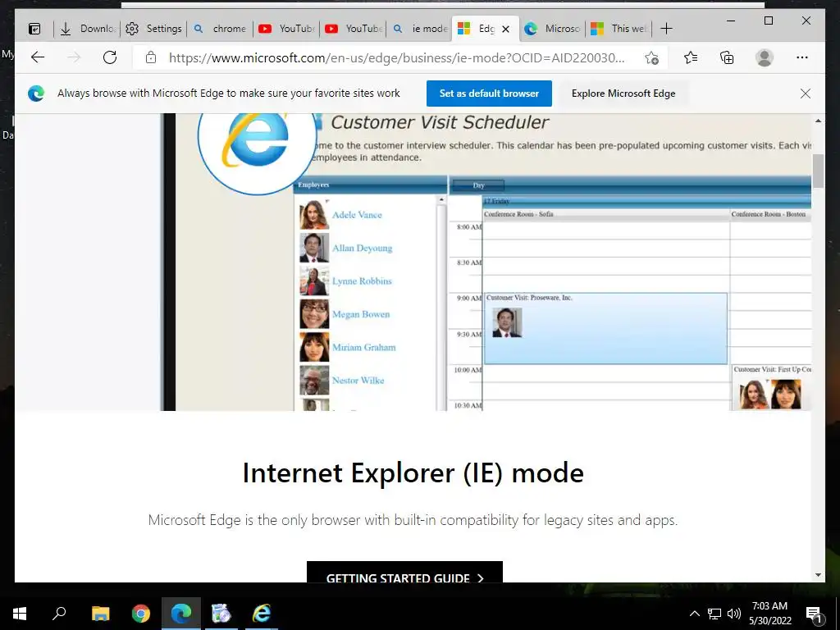
Task: Open the disc utility taskbar icon
Action: coord(221,614)
